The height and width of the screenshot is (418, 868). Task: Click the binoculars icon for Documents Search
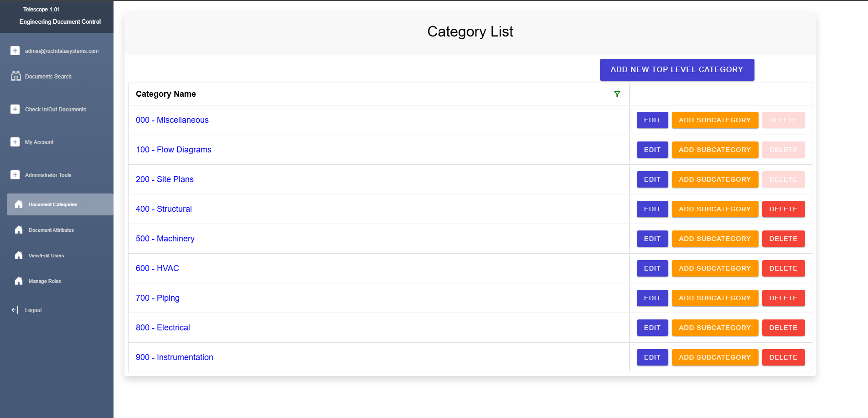pos(16,76)
